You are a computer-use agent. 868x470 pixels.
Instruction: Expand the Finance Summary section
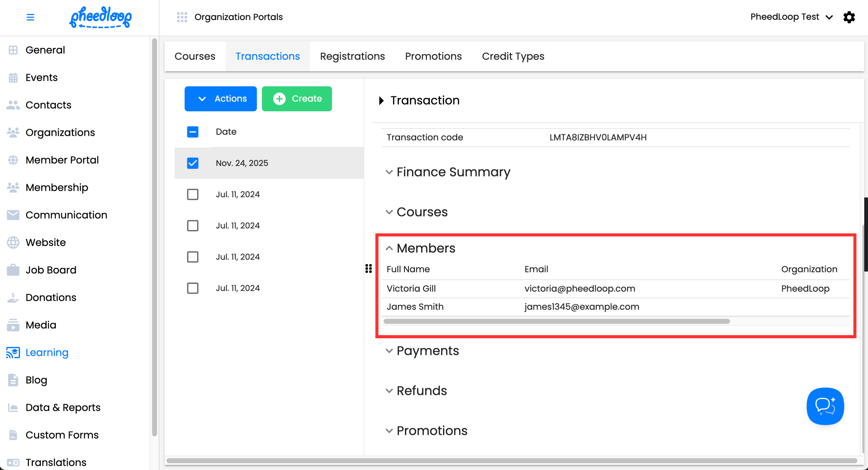coord(453,172)
